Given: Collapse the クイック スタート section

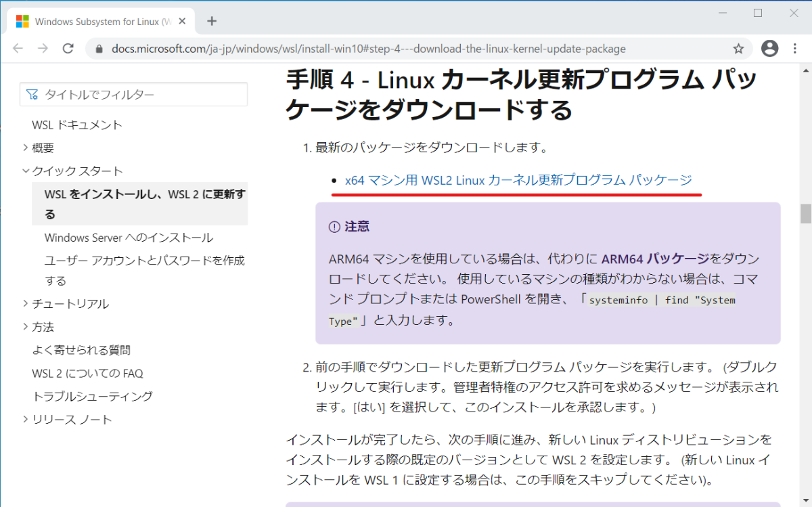Looking at the screenshot, I should [72, 171].
